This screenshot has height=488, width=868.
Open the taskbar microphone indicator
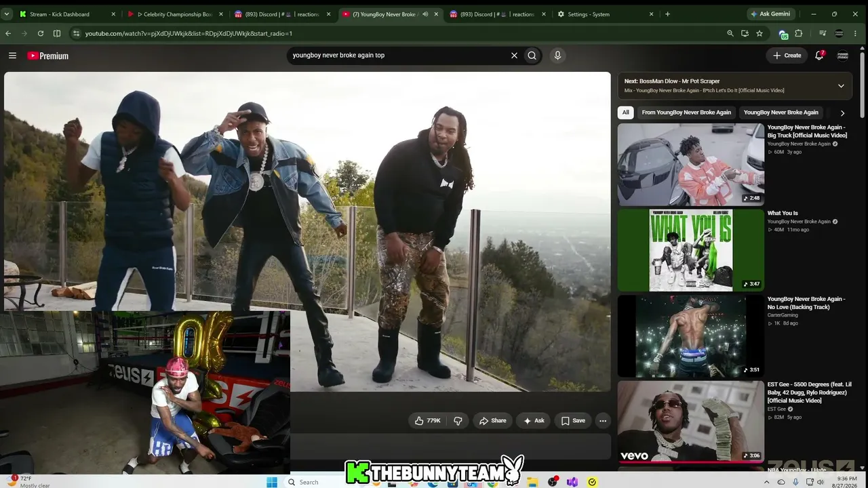tap(795, 482)
